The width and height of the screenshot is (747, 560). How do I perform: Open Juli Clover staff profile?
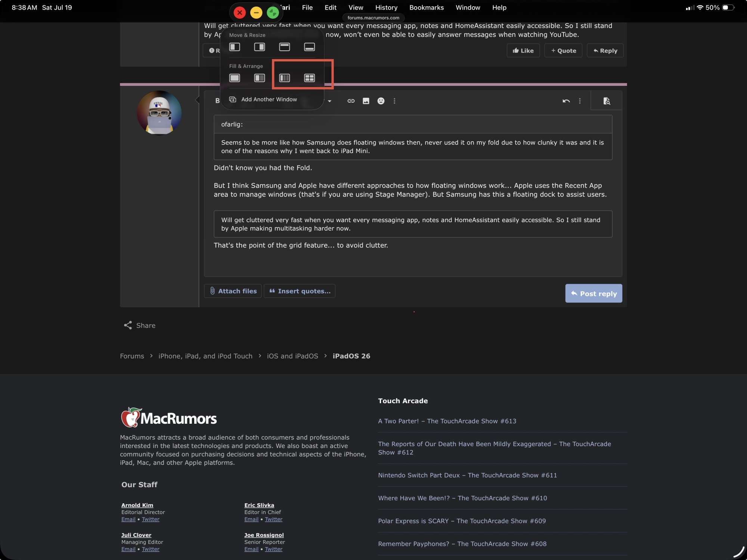pos(136,535)
